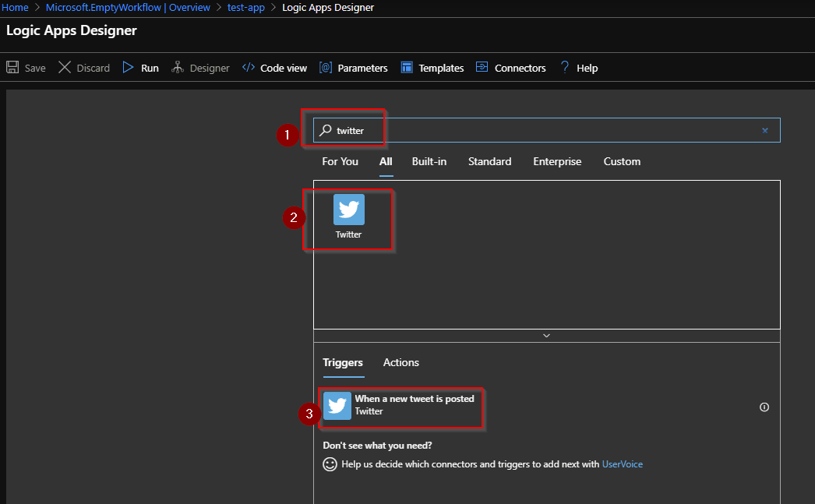Image resolution: width=815 pixels, height=504 pixels.
Task: Click the Run label in toolbar
Action: tap(150, 68)
